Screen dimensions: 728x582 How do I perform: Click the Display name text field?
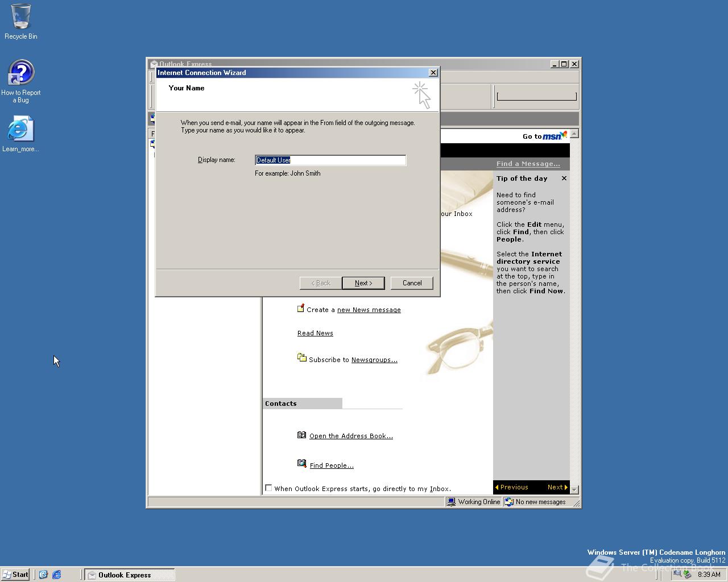330,160
